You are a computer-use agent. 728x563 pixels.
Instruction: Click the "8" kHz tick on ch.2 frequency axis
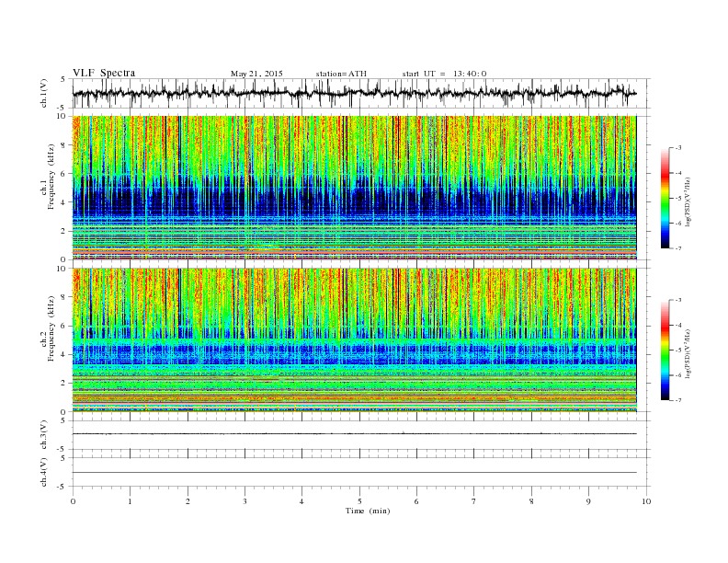[x=64, y=297]
